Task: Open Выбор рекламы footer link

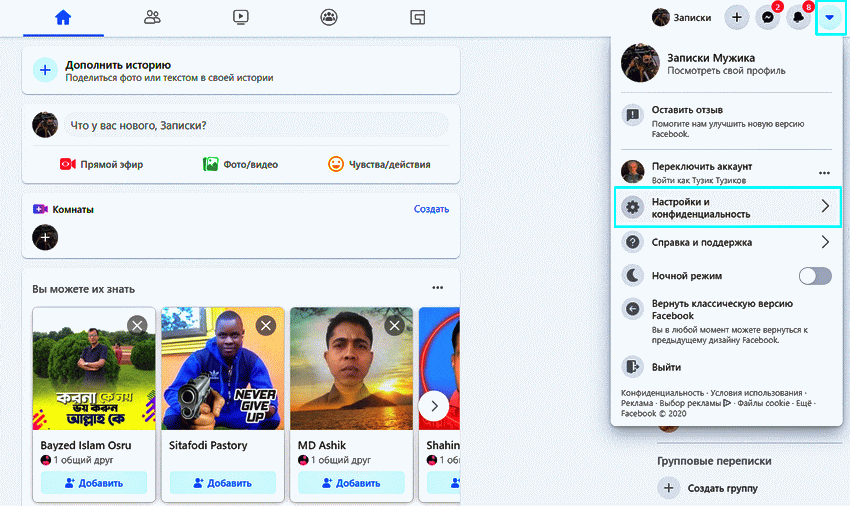Action: [695, 403]
